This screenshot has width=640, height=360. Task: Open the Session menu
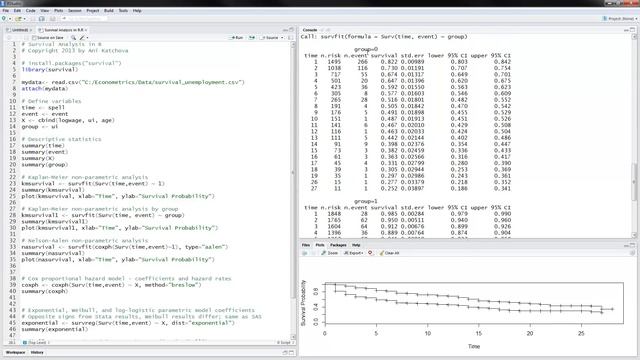tap(75, 11)
